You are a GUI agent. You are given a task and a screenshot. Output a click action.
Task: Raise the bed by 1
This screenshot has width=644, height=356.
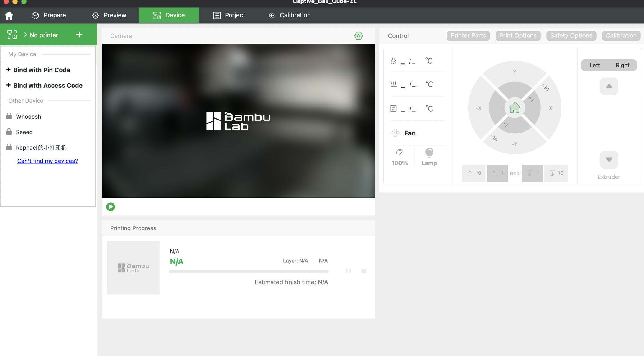pos(497,173)
